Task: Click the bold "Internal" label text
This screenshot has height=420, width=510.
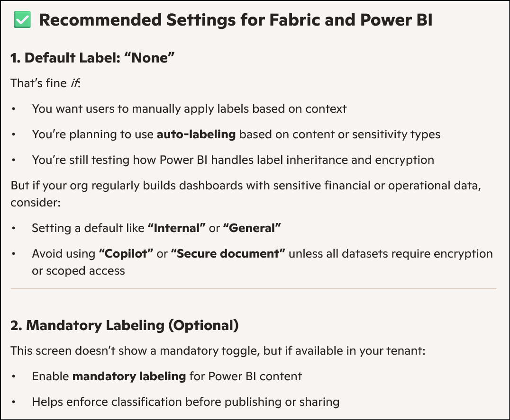Action: [176, 228]
